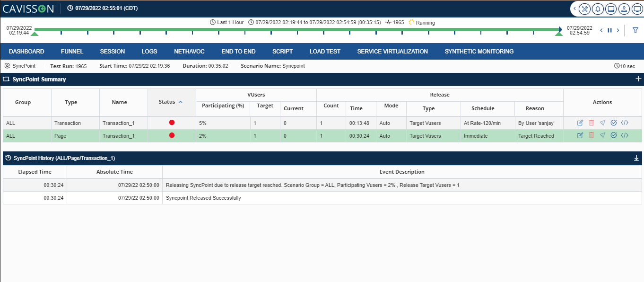Screen dimensions: 644x282
Task: Select the 00:13:48 release time cell
Action: pos(361,123)
